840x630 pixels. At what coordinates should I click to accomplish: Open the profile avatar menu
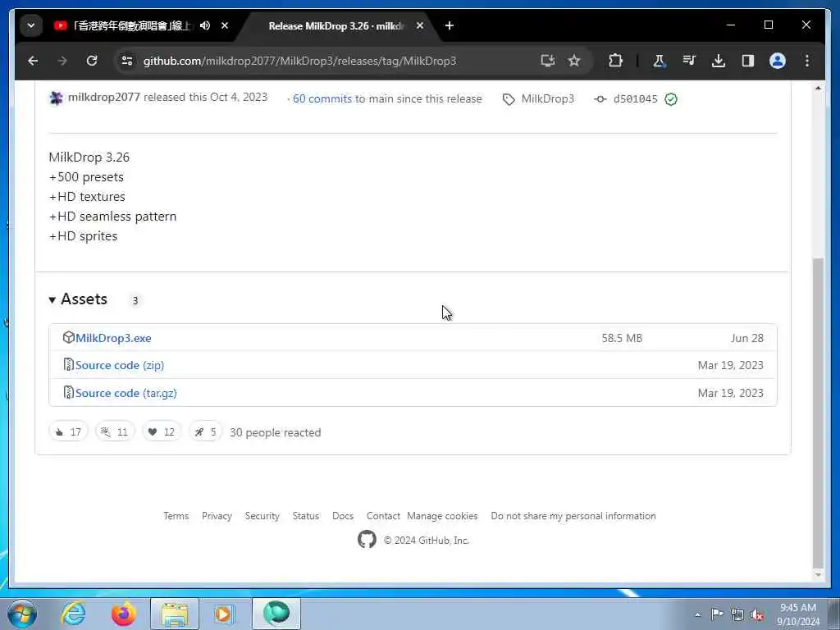pos(778,61)
